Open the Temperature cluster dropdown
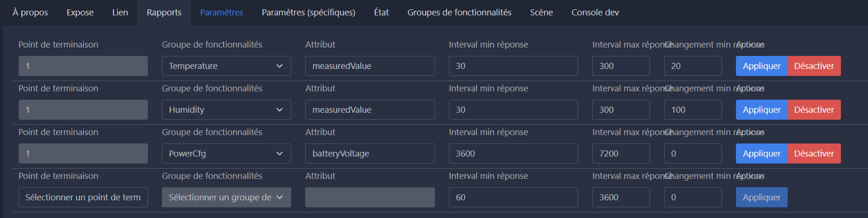This screenshot has width=868, height=218. click(226, 66)
